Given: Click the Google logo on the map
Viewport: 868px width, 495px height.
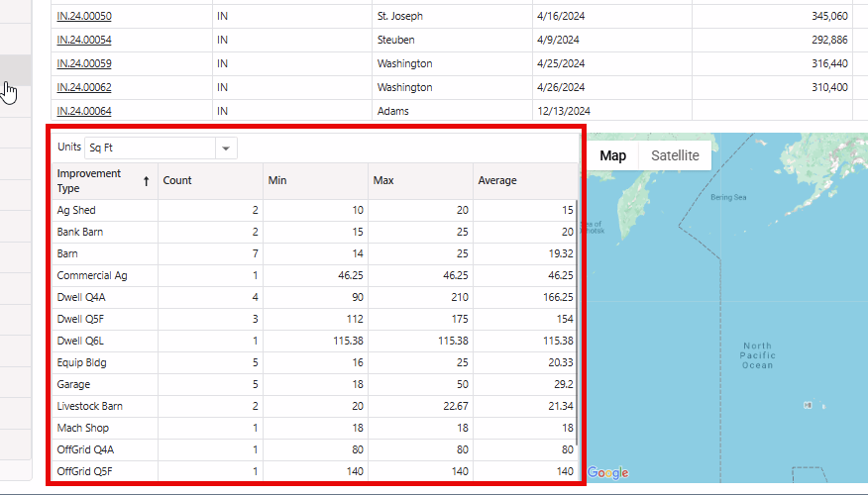Looking at the screenshot, I should tap(607, 473).
